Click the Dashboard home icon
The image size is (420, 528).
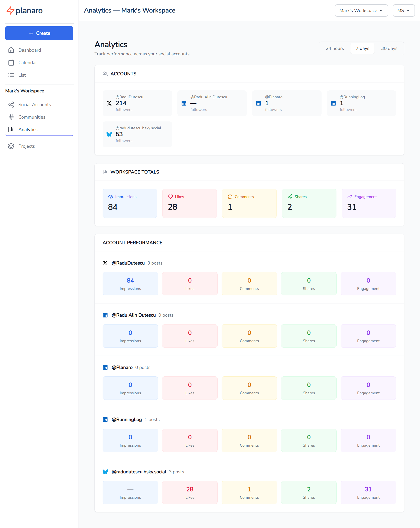coord(11,50)
